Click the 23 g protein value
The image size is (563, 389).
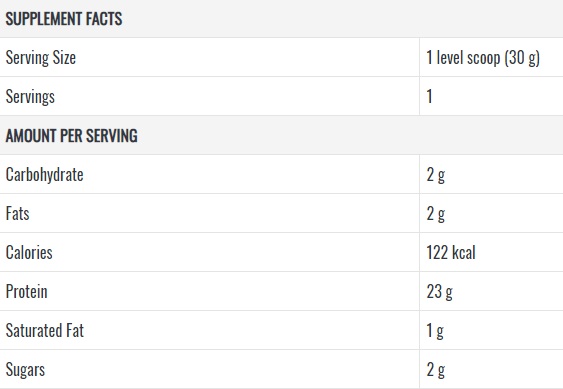pos(439,292)
